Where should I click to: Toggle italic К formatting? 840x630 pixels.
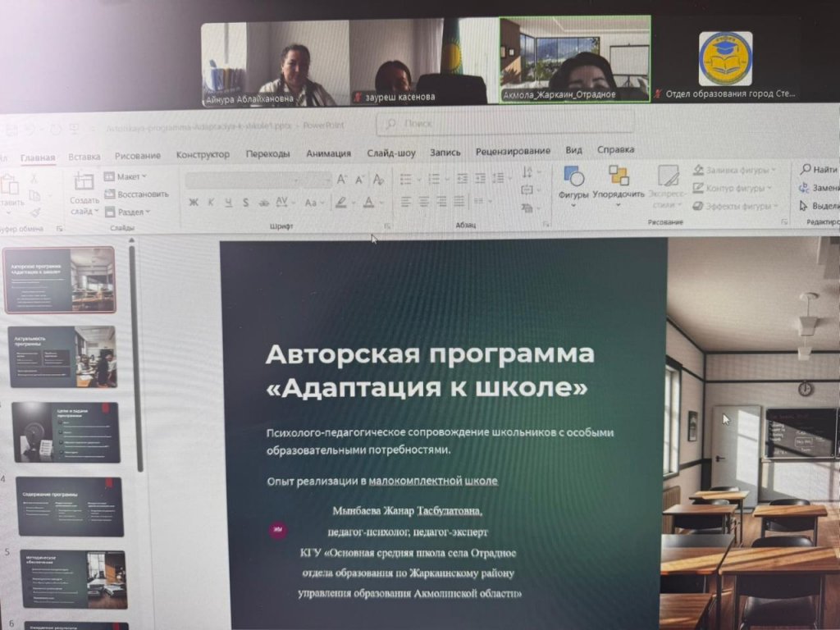coord(211,203)
